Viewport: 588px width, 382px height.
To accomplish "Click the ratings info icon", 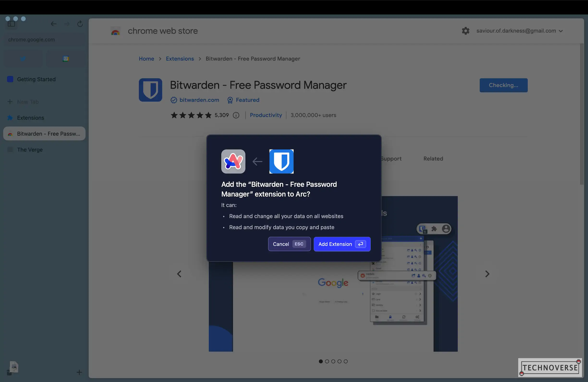I will pyautogui.click(x=236, y=115).
